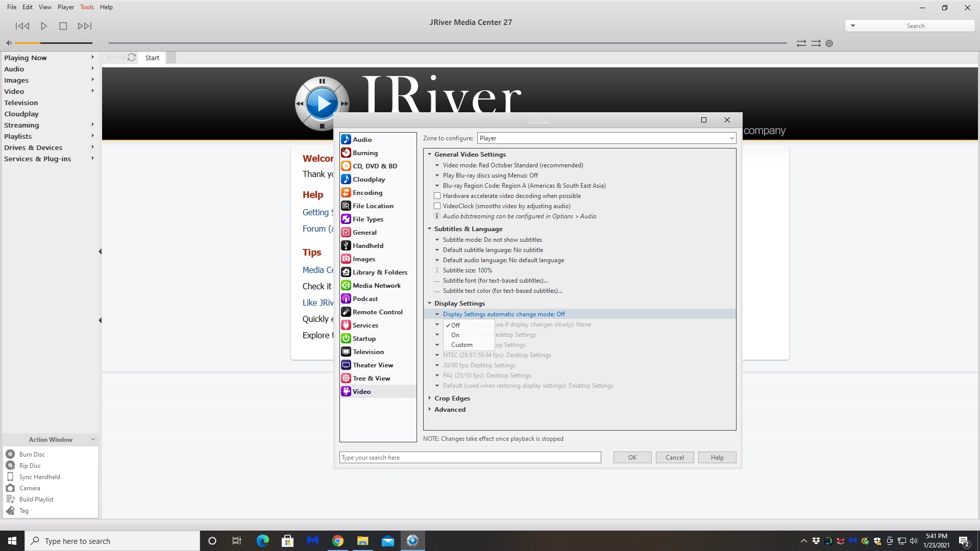
Task: Select Images in the Options list
Action: 378,259
